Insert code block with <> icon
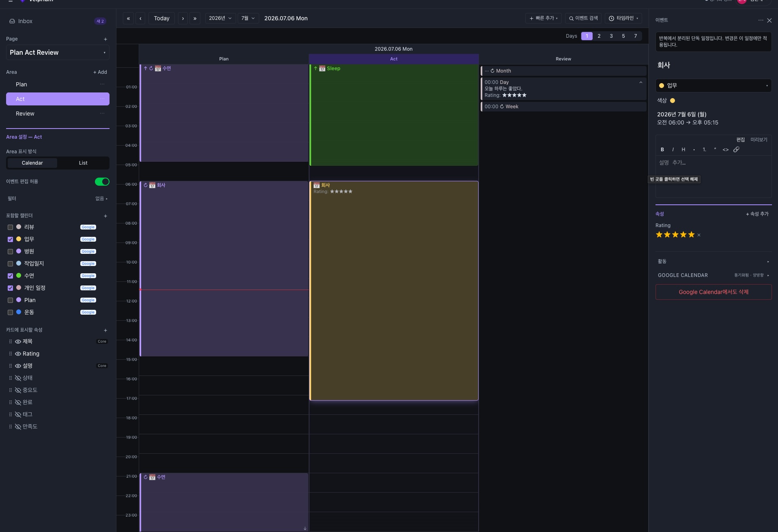Image resolution: width=778 pixels, height=532 pixels. pyautogui.click(x=726, y=150)
